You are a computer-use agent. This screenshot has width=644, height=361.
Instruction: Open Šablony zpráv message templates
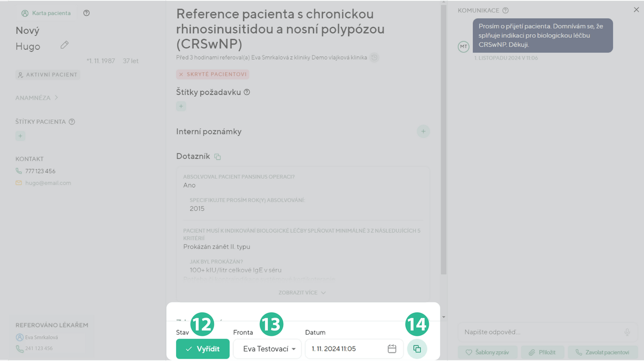(x=487, y=352)
